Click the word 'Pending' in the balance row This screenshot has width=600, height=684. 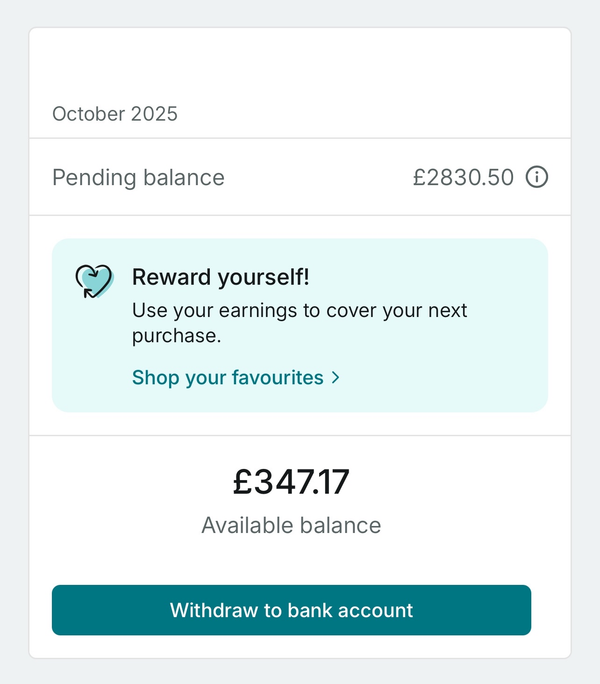(x=92, y=178)
